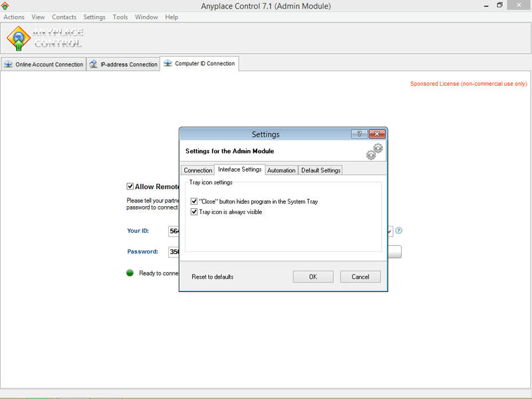Image resolution: width=532 pixels, height=399 pixels.
Task: Click the Settings dialog help button
Action: coord(359,134)
